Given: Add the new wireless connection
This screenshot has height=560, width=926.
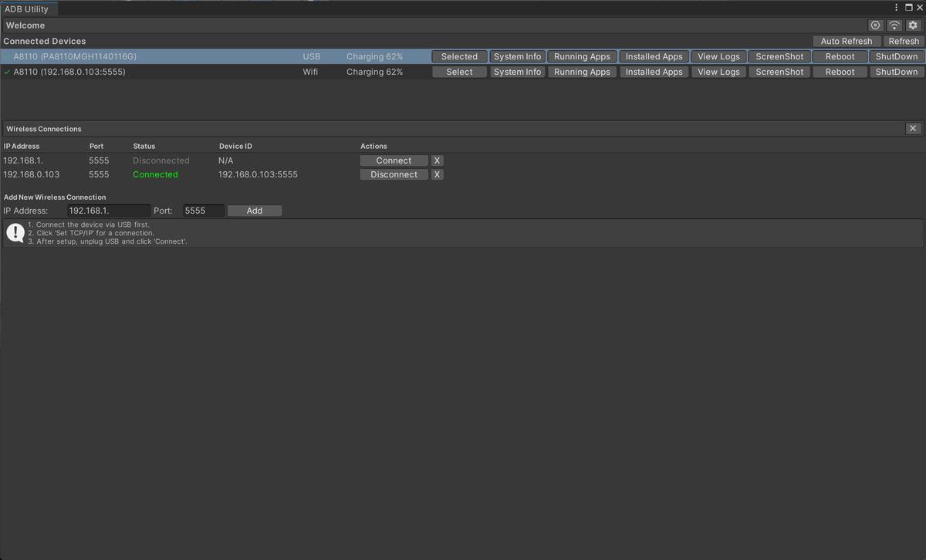Looking at the screenshot, I should 255,211.
